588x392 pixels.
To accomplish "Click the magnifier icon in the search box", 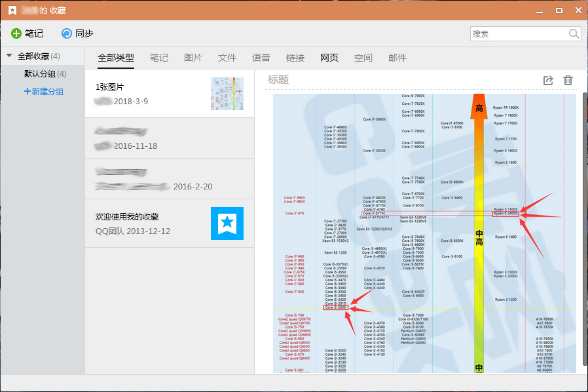I will tap(573, 33).
